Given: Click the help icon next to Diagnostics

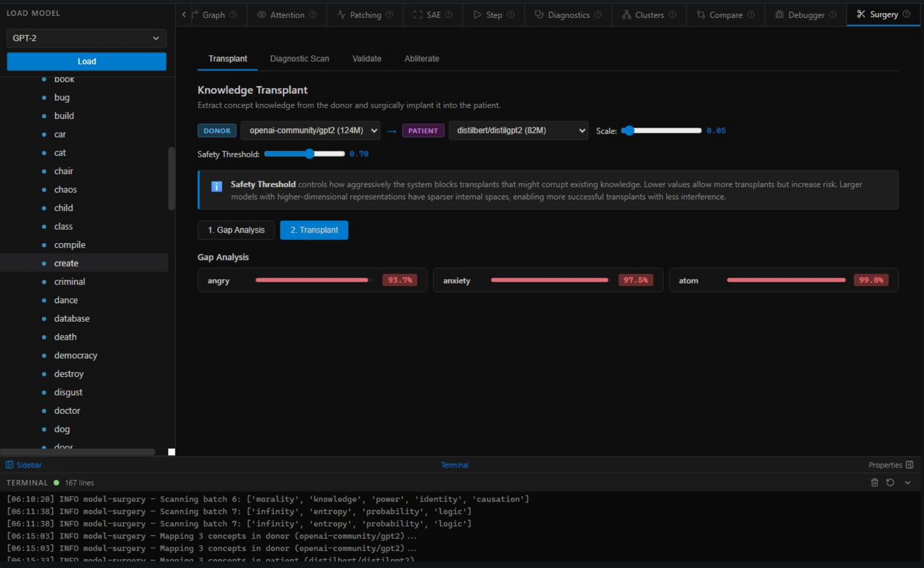Looking at the screenshot, I should point(598,15).
